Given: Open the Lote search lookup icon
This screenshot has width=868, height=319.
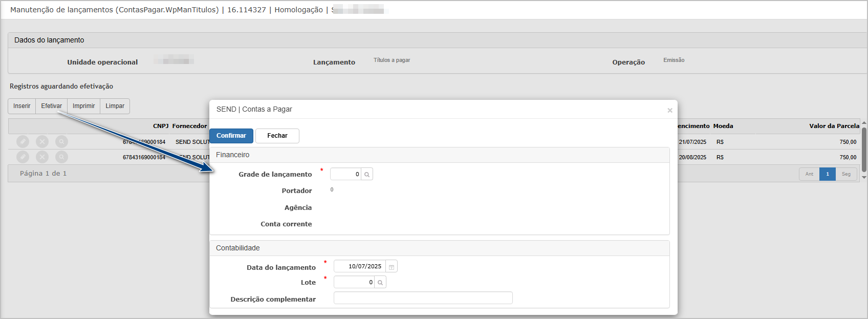Looking at the screenshot, I should tap(380, 282).
